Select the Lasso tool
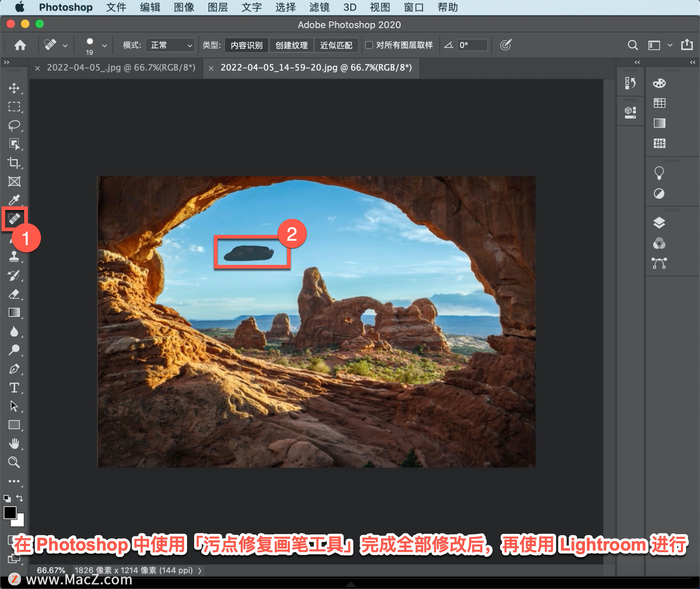Image resolution: width=700 pixels, height=589 pixels. pos(14,125)
